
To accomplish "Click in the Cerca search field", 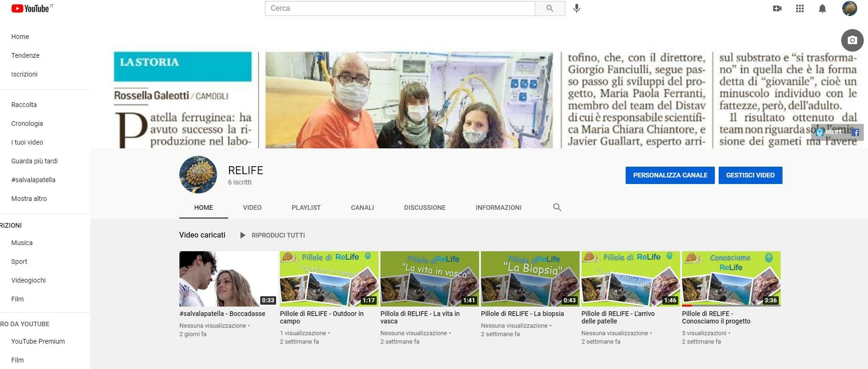I will coord(399,8).
